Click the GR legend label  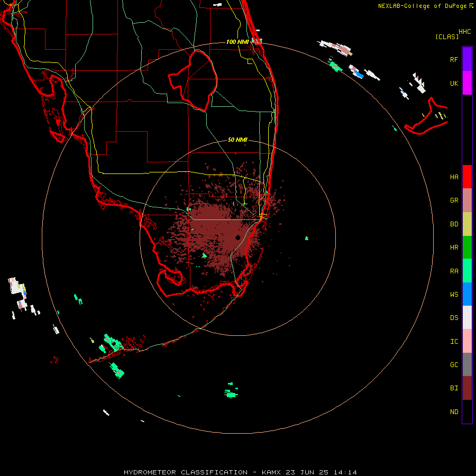click(x=454, y=200)
